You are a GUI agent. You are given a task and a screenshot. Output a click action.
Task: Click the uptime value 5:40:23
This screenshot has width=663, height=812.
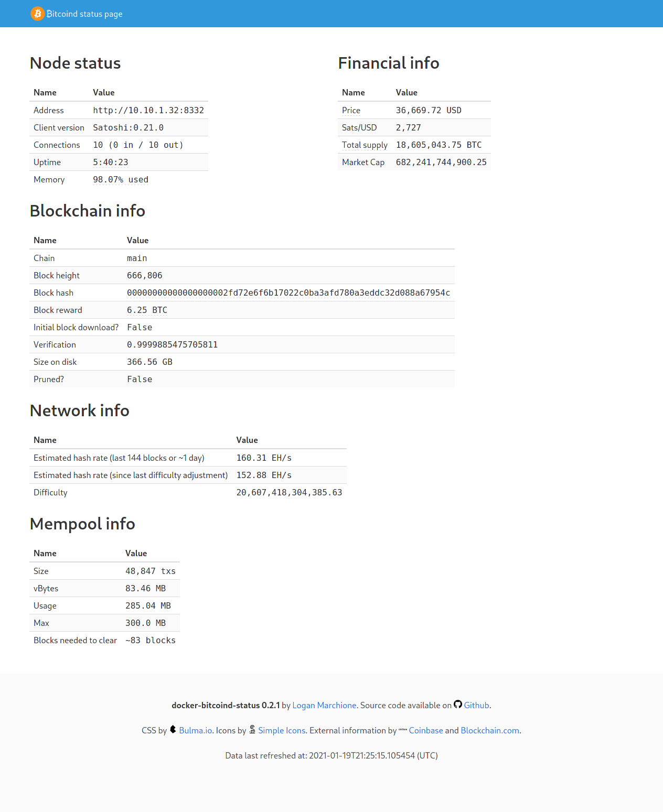click(x=111, y=162)
